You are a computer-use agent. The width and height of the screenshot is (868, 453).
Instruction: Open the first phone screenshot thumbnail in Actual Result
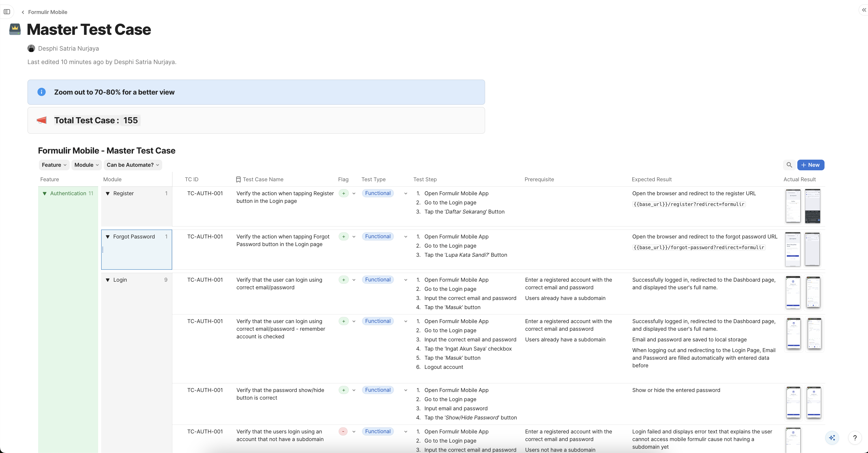pos(793,206)
